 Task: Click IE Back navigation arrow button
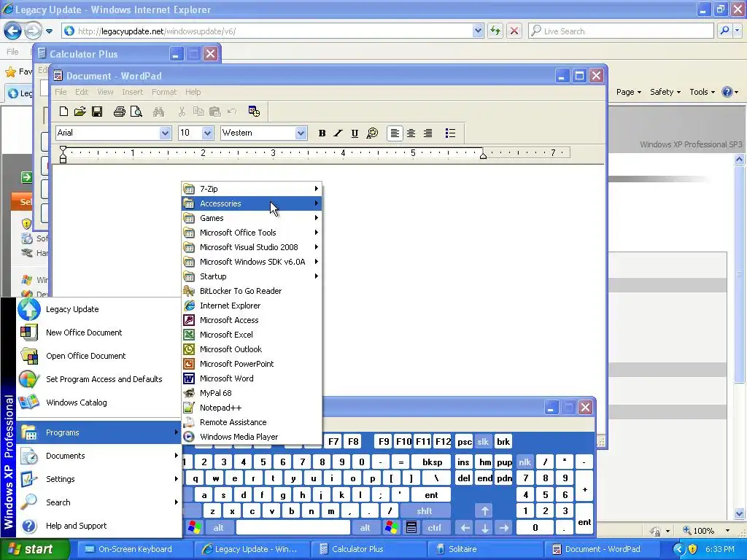click(x=12, y=31)
